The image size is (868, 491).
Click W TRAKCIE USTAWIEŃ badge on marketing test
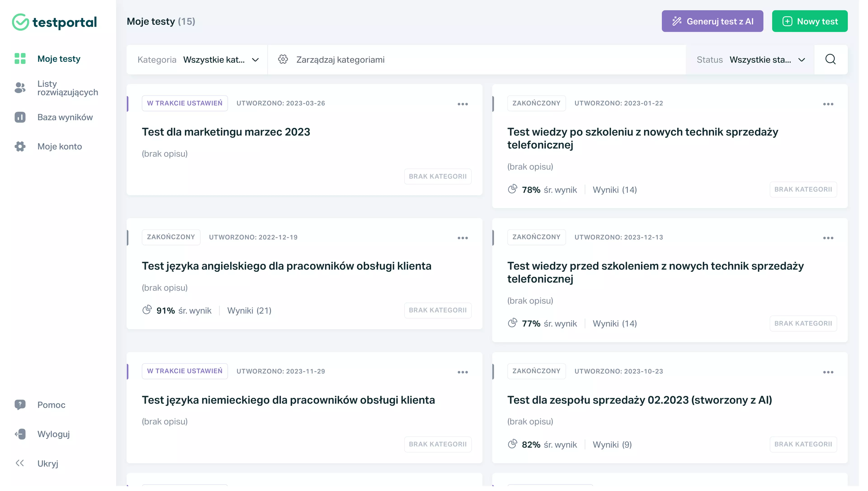point(185,103)
